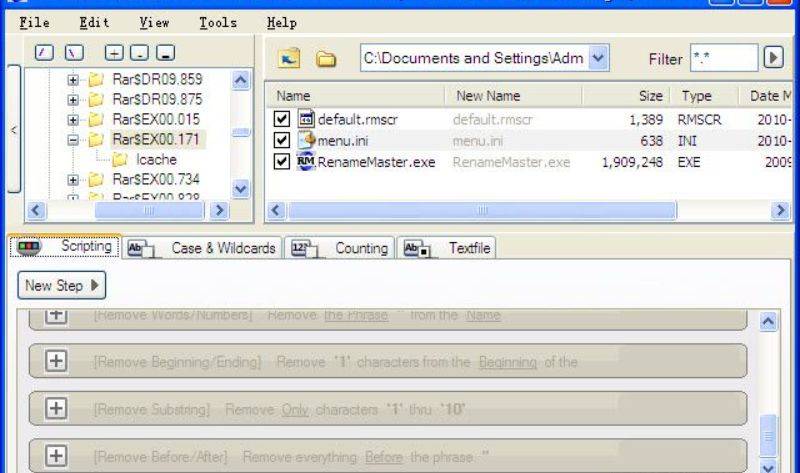The width and height of the screenshot is (800, 473).
Task: Expand the Rar$DR09.875 tree node
Action: click(x=73, y=100)
